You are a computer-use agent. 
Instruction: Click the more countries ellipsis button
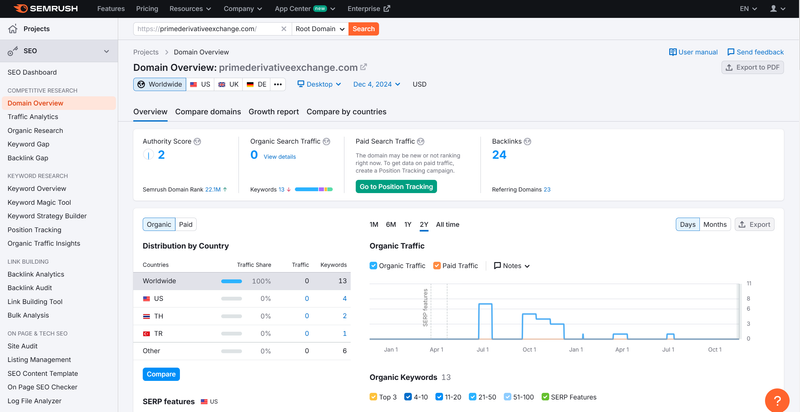pyautogui.click(x=278, y=85)
